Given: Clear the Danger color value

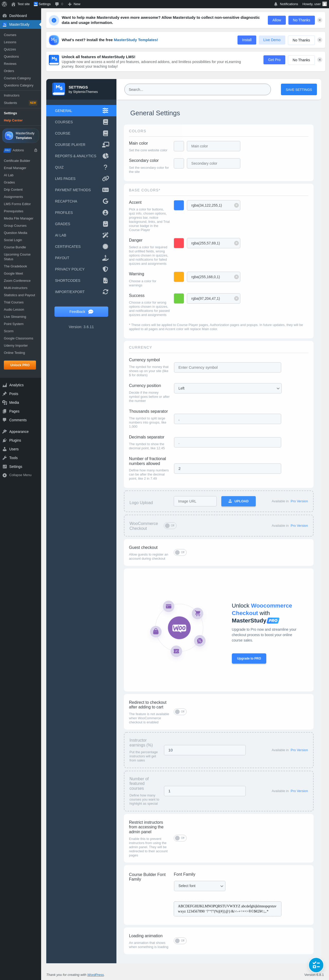Looking at the screenshot, I should 236,243.
